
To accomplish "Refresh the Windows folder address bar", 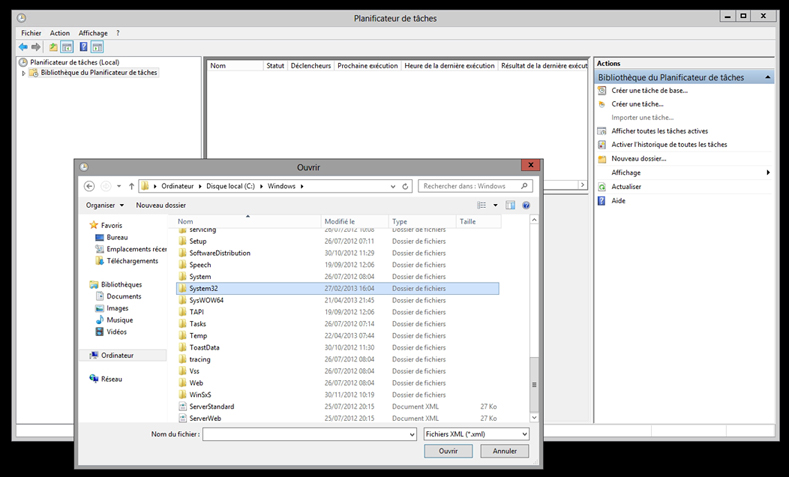I will (405, 186).
